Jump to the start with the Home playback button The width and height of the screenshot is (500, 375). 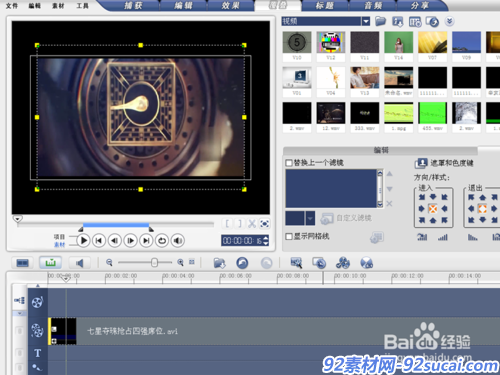[x=99, y=240]
